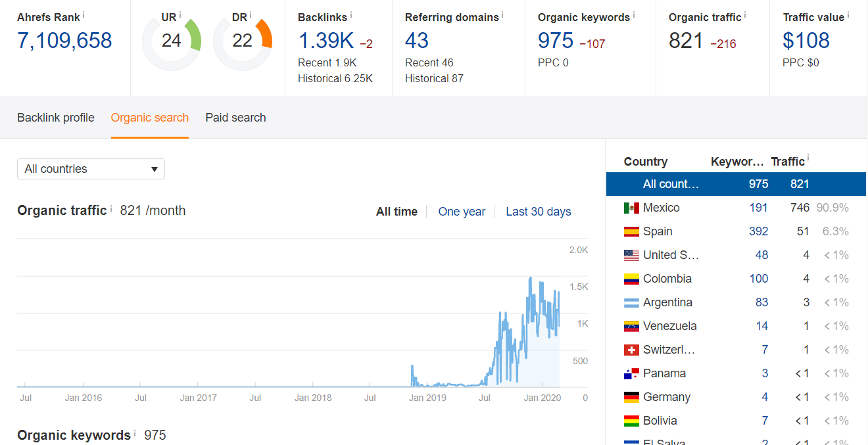Click Historical 87 referring domains text
Image resolution: width=868 pixels, height=445 pixels.
click(434, 79)
